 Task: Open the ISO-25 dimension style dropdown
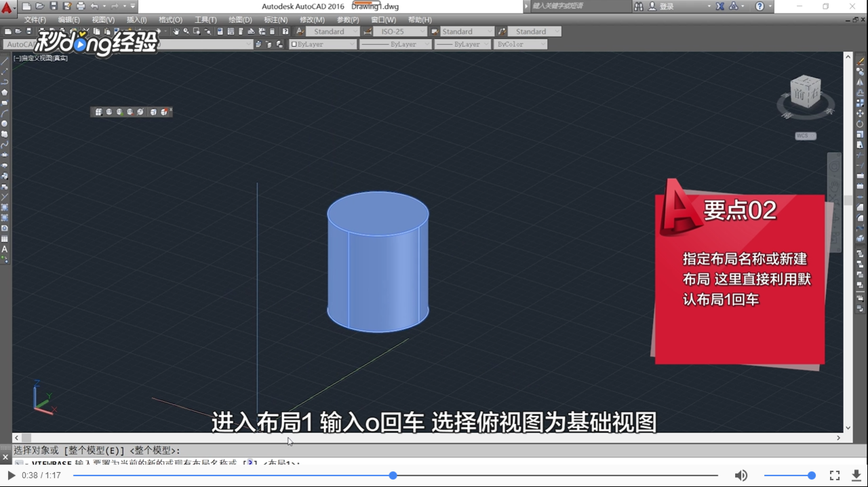coord(400,31)
